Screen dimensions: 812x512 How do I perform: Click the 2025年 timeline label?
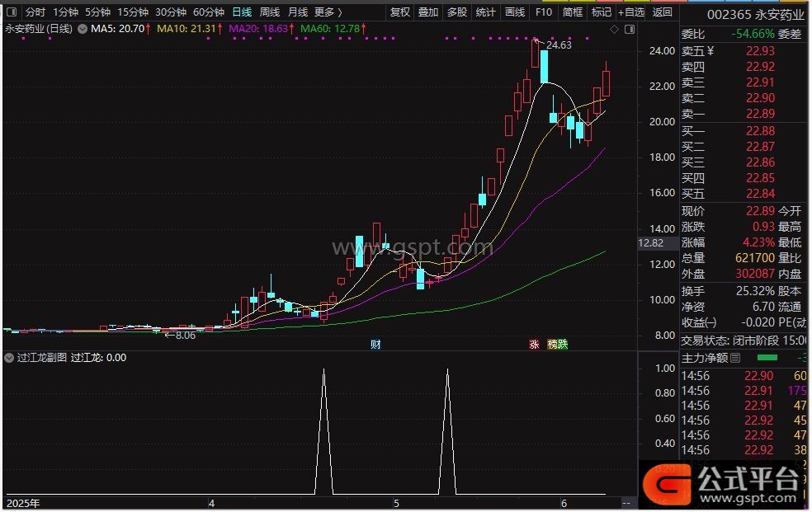tap(23, 504)
